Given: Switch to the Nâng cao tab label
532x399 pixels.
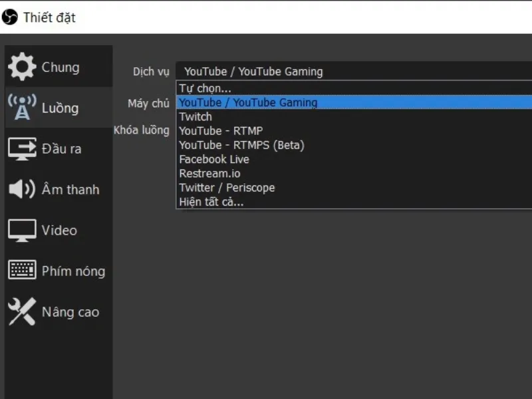Looking at the screenshot, I should (70, 311).
